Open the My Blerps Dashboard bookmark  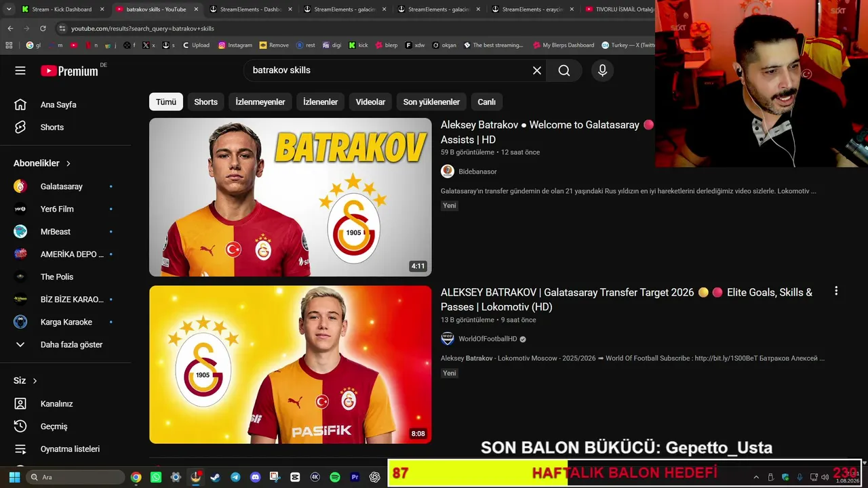(564, 45)
